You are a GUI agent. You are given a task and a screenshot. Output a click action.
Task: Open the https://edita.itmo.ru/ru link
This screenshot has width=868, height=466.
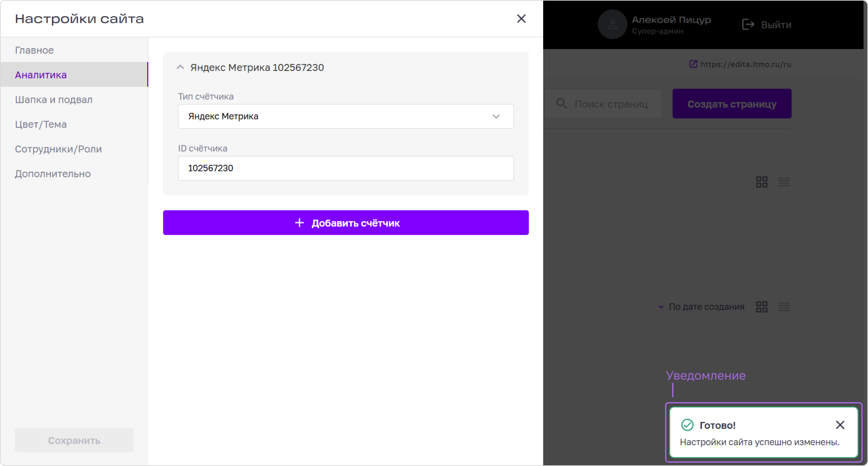tap(746, 64)
